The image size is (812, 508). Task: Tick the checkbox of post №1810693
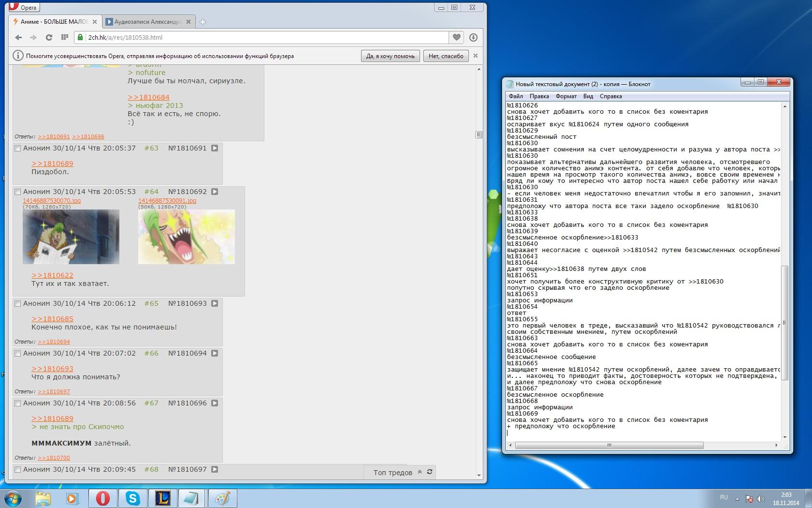tap(18, 304)
